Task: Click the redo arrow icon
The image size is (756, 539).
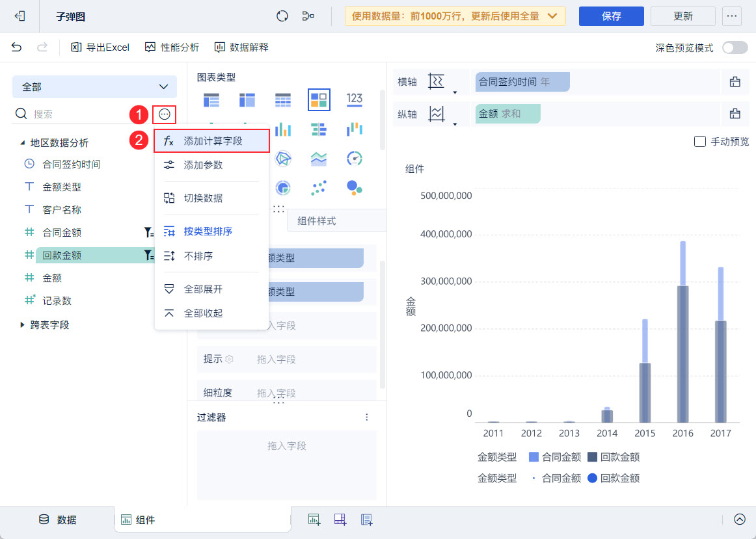Action: pos(42,47)
